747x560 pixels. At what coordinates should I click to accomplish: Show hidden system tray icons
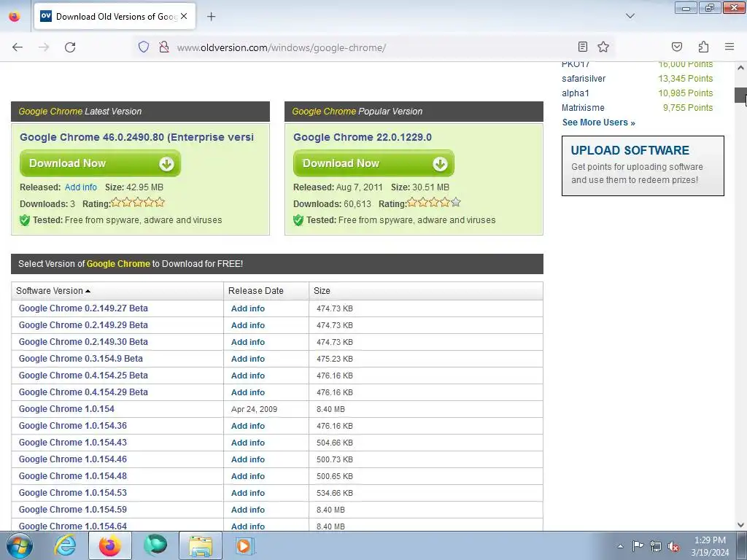pyautogui.click(x=620, y=546)
